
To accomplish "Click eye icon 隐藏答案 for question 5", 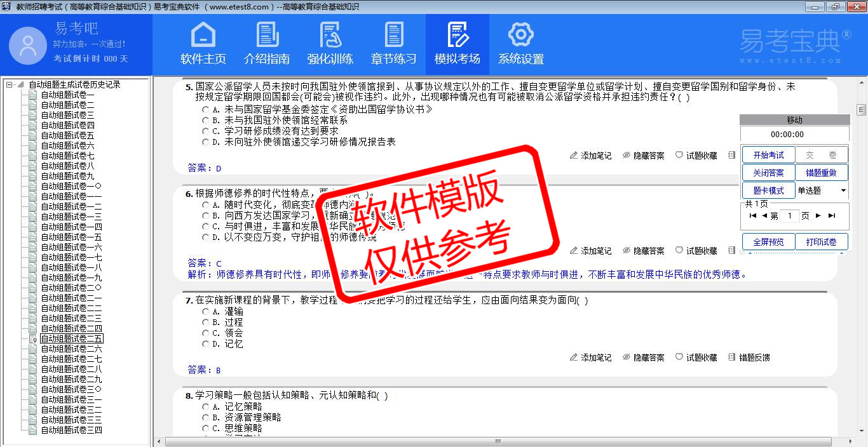I will point(627,156).
